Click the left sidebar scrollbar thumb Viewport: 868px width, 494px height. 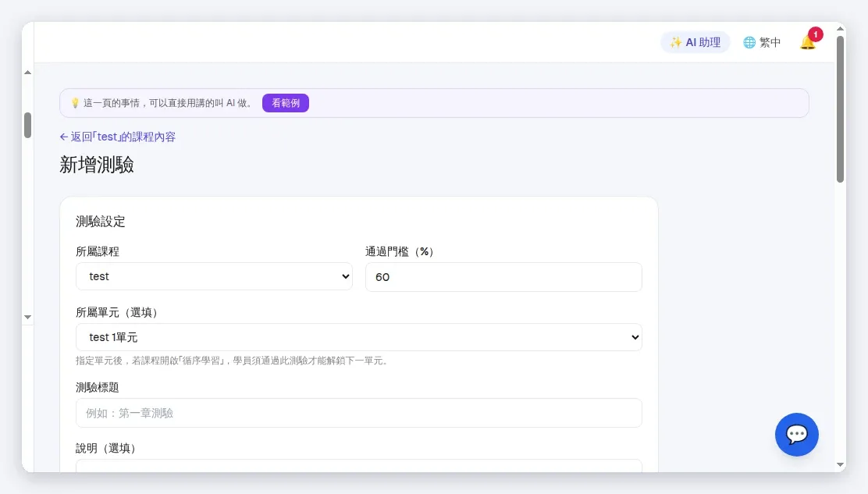tap(27, 125)
